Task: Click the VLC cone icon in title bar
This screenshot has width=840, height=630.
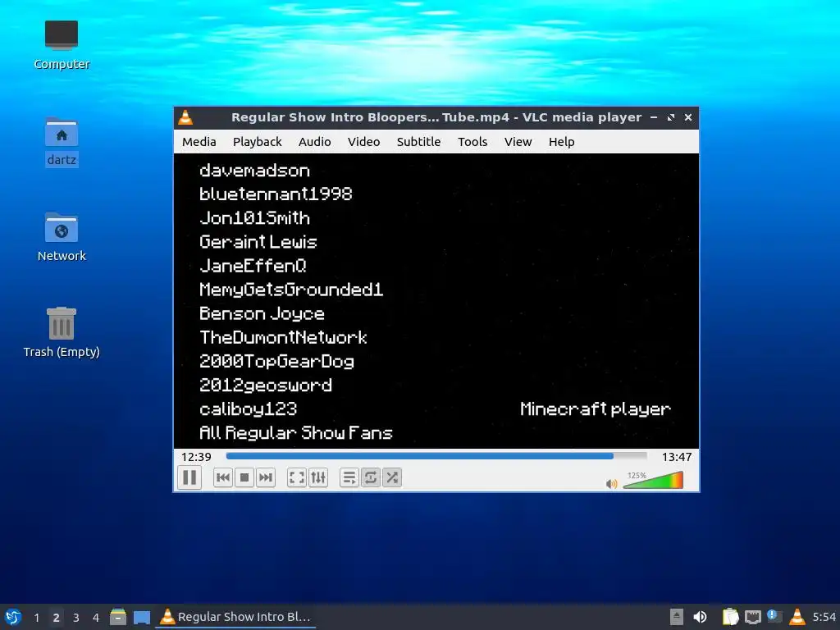Action: tap(185, 117)
